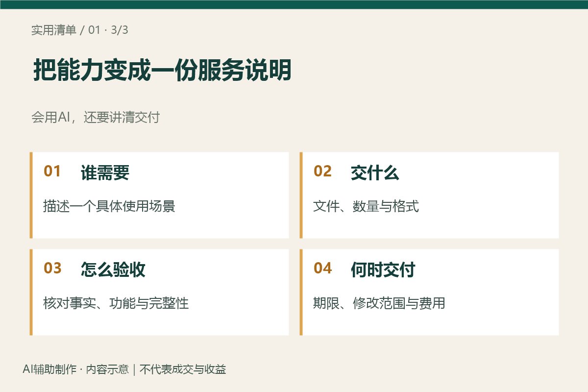Click the number '04' in the fourth card
Screen dimensions: 588x392
coord(322,269)
